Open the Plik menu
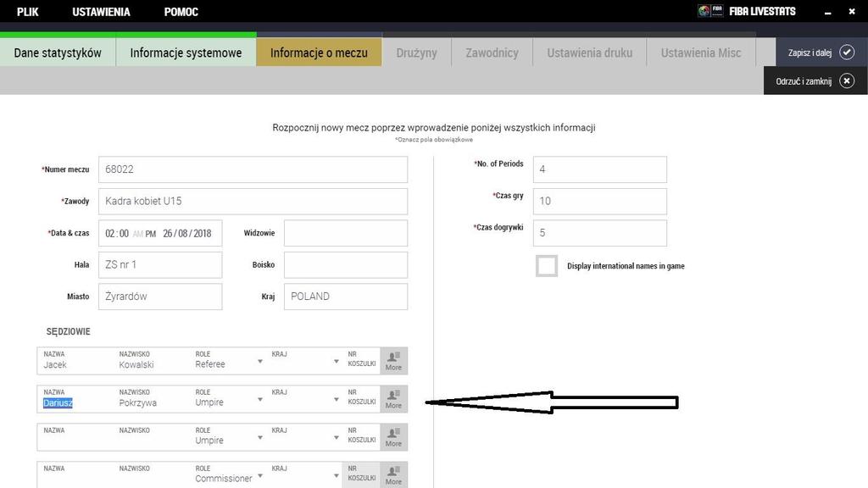 28,12
